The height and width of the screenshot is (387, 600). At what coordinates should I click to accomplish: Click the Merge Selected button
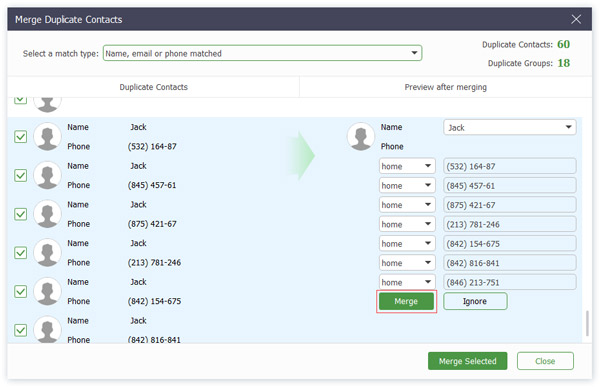coord(468,361)
